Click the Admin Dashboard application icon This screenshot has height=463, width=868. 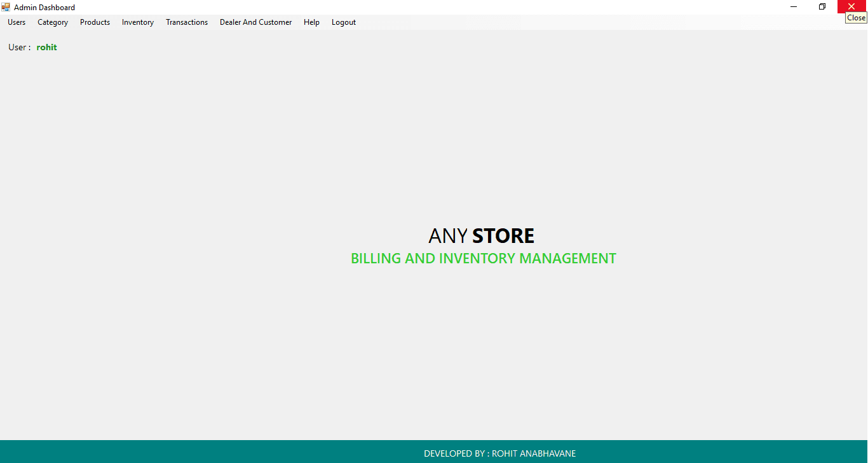pos(6,7)
